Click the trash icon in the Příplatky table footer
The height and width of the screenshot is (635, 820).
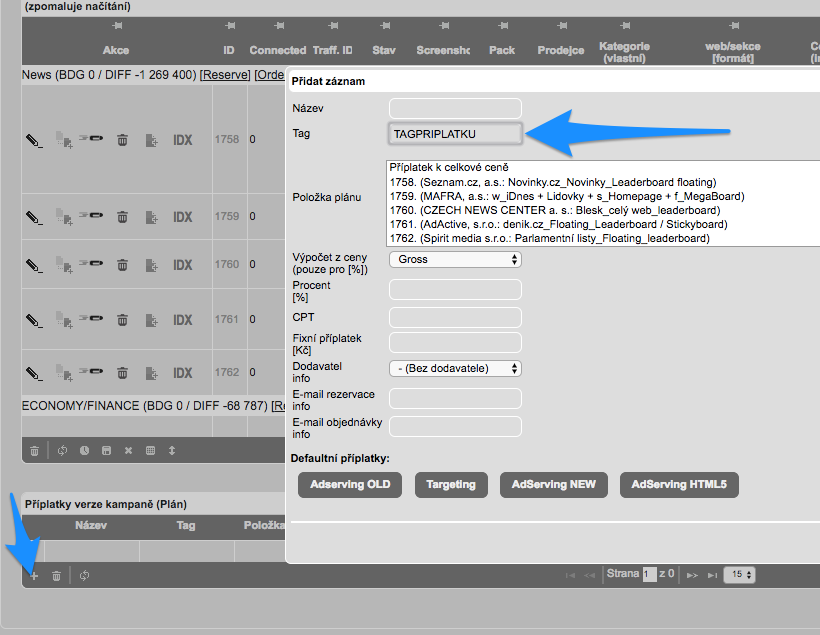tap(57, 575)
